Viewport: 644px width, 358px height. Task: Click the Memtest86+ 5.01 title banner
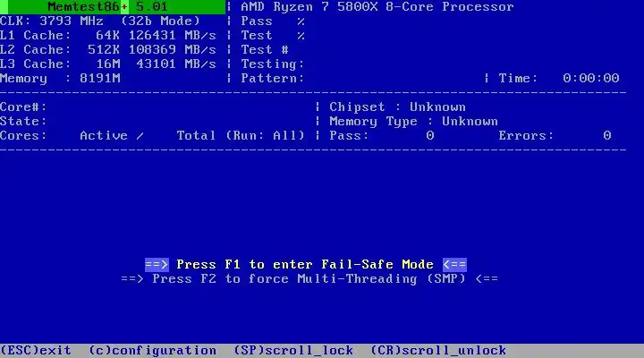tap(113, 7)
